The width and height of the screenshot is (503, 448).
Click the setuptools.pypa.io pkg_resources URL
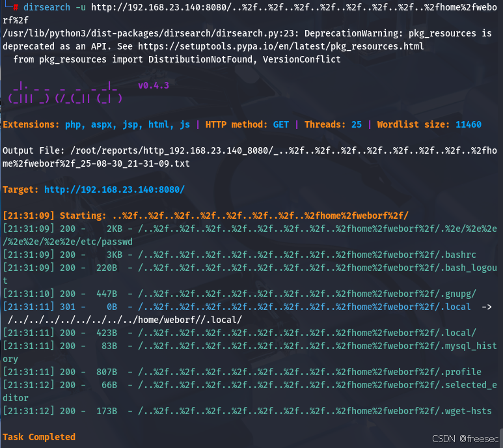[280, 46]
